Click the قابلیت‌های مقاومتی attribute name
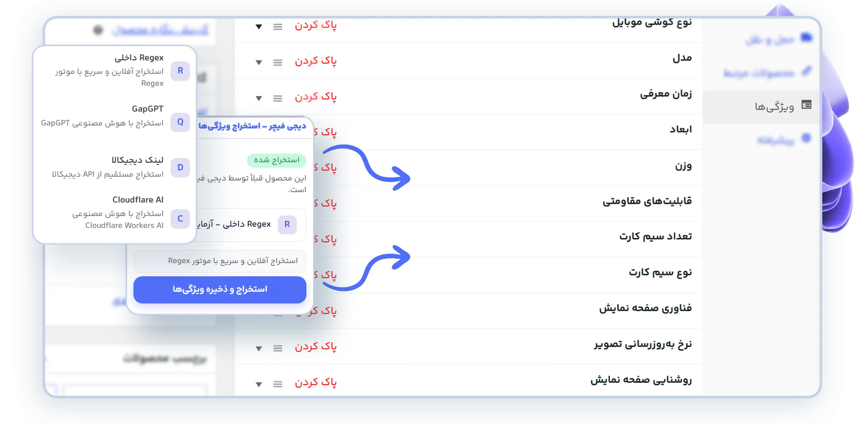 click(647, 201)
